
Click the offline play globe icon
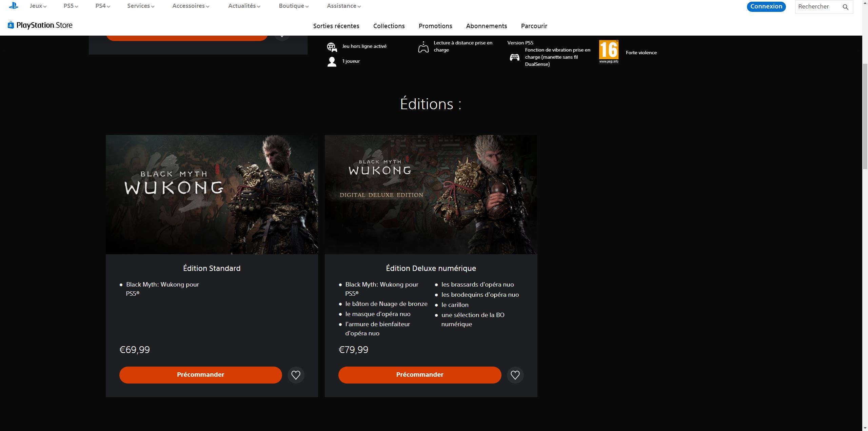coord(332,47)
